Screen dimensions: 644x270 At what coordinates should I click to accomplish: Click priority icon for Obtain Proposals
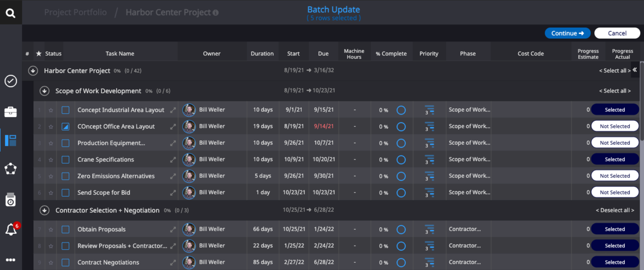(429, 229)
